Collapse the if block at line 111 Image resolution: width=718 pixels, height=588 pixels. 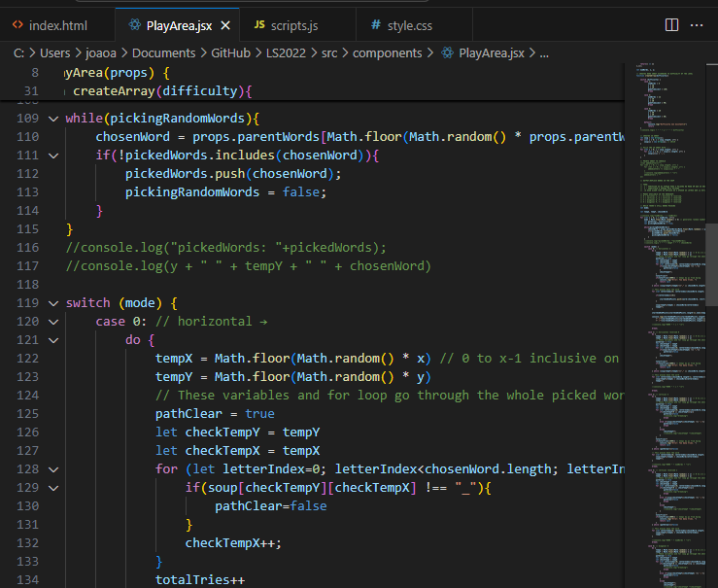pyautogui.click(x=53, y=156)
